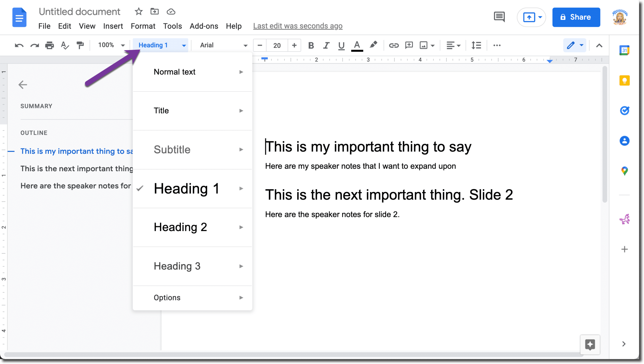The height and width of the screenshot is (364, 644).
Task: Click the Share button
Action: (576, 17)
